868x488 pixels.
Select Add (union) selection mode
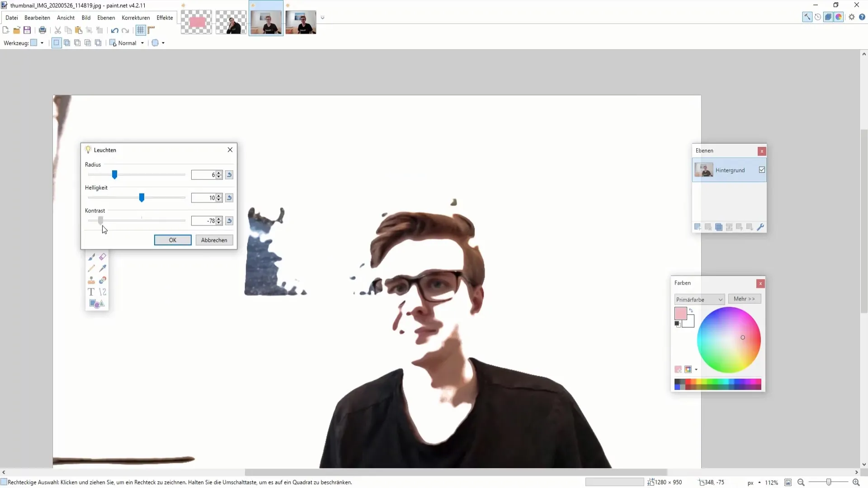tap(67, 43)
